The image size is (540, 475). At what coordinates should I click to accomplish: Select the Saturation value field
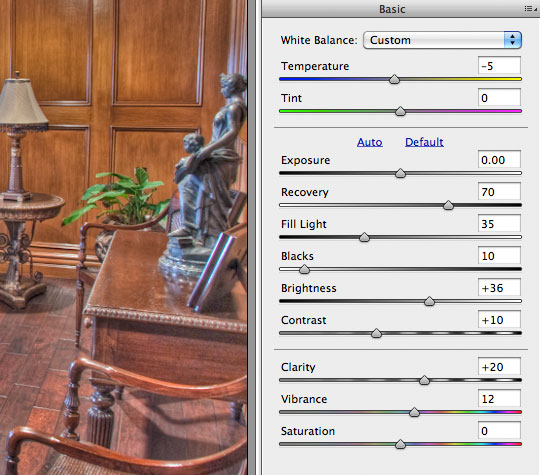click(x=499, y=431)
